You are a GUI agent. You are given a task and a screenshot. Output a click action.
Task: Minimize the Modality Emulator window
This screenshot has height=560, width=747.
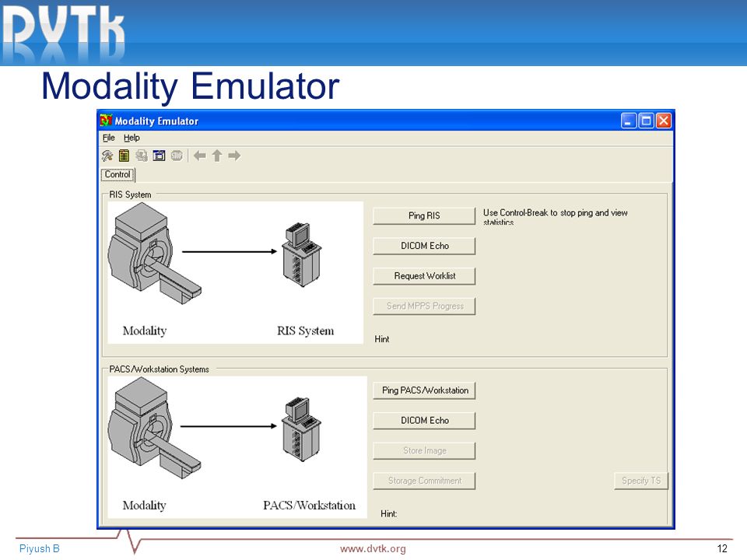pos(629,121)
